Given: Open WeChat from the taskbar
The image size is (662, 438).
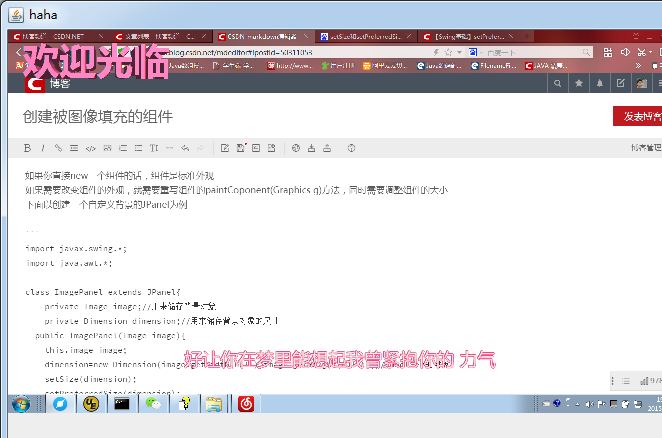Looking at the screenshot, I should [153, 404].
